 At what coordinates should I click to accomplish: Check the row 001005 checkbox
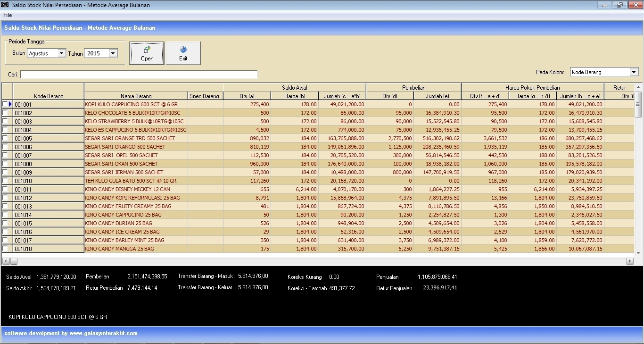coord(5,138)
